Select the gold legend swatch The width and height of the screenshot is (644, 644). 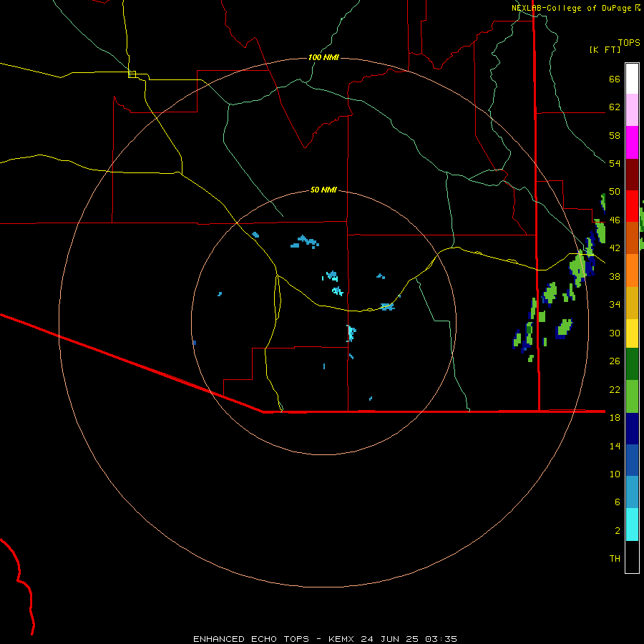pyautogui.click(x=632, y=303)
